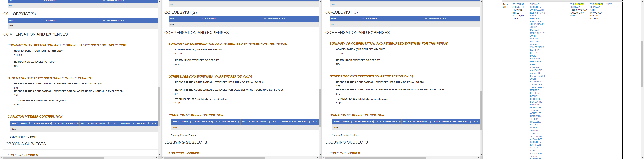This screenshot has height=159, width=644.
Task: Open the VIOLET MOSS lobbyist link
Action: pyautogui.click(x=537, y=47)
